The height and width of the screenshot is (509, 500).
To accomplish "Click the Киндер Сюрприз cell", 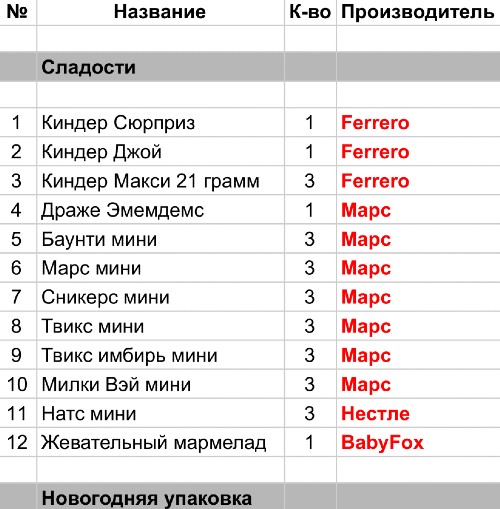I will coord(160,122).
